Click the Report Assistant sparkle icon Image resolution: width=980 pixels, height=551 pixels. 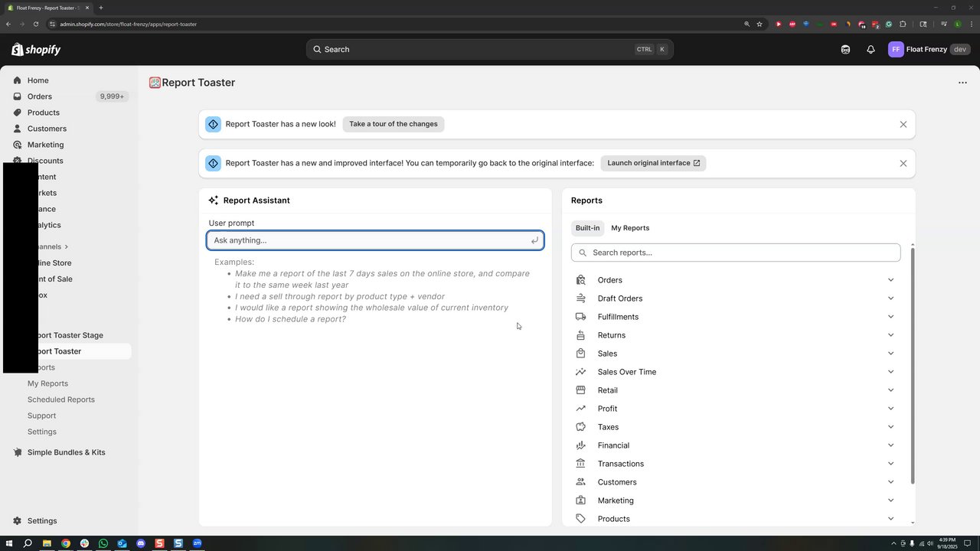pyautogui.click(x=214, y=201)
